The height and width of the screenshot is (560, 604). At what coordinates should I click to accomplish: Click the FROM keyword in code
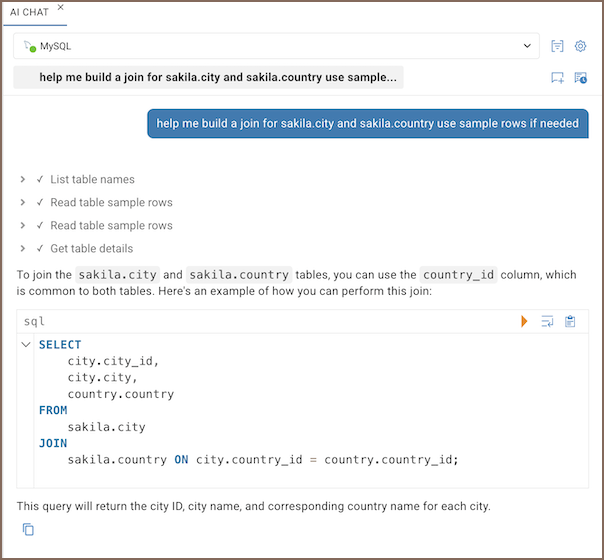53,411
